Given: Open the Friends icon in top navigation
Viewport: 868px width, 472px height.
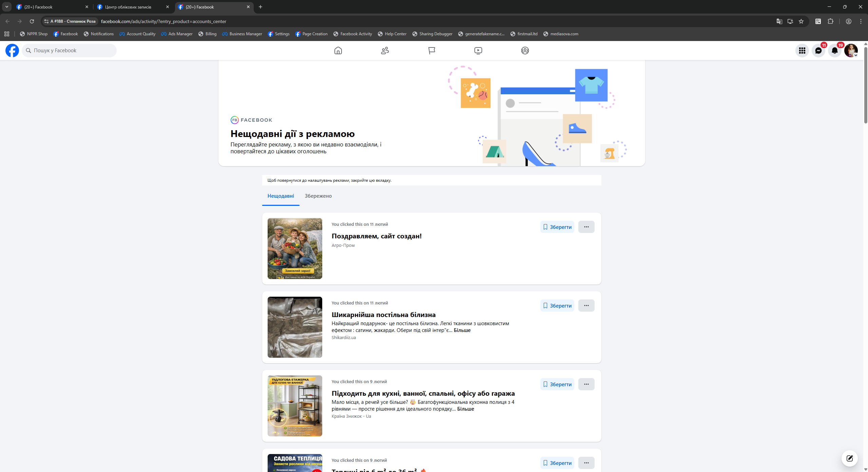Looking at the screenshot, I should click(x=385, y=51).
